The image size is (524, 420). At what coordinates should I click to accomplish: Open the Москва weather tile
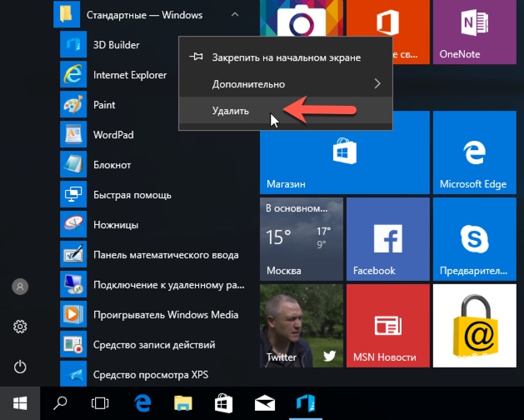point(302,239)
